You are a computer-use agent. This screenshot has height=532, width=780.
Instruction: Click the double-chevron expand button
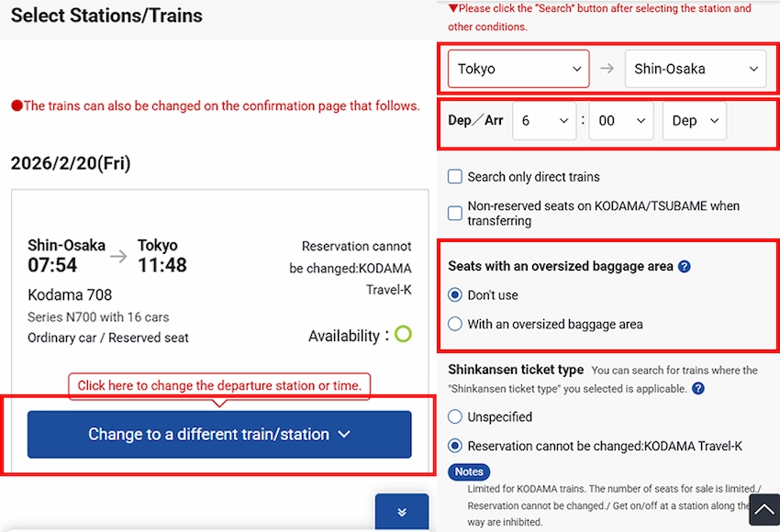(401, 512)
